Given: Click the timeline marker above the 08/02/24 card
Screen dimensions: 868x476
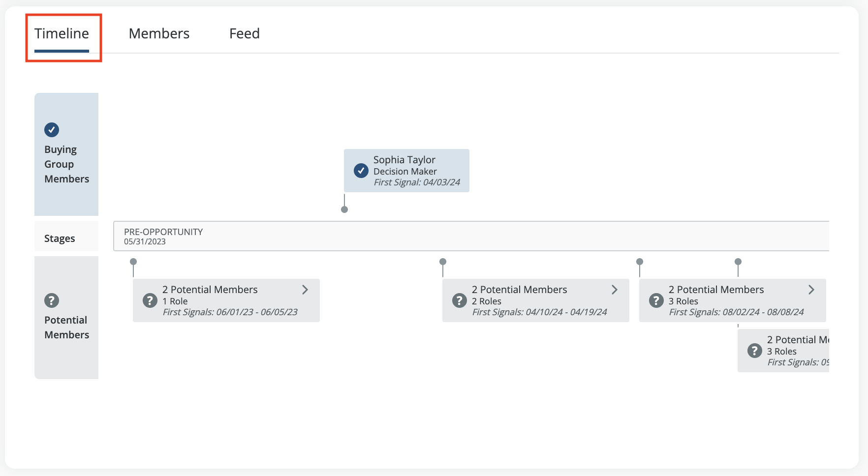Looking at the screenshot, I should [640, 262].
